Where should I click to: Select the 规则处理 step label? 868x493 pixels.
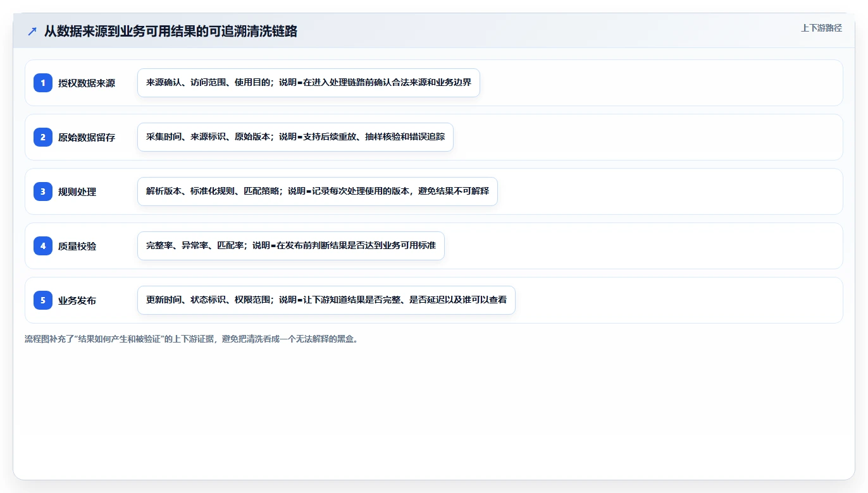coord(77,192)
